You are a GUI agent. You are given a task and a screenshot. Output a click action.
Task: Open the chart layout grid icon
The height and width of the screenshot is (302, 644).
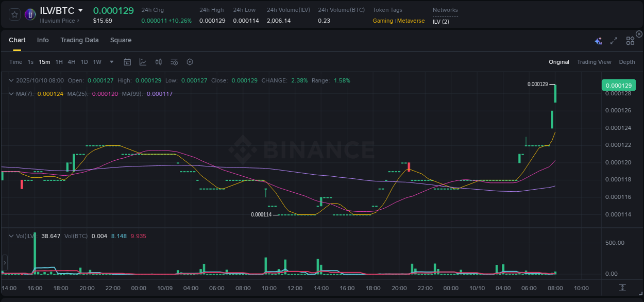coord(630,40)
